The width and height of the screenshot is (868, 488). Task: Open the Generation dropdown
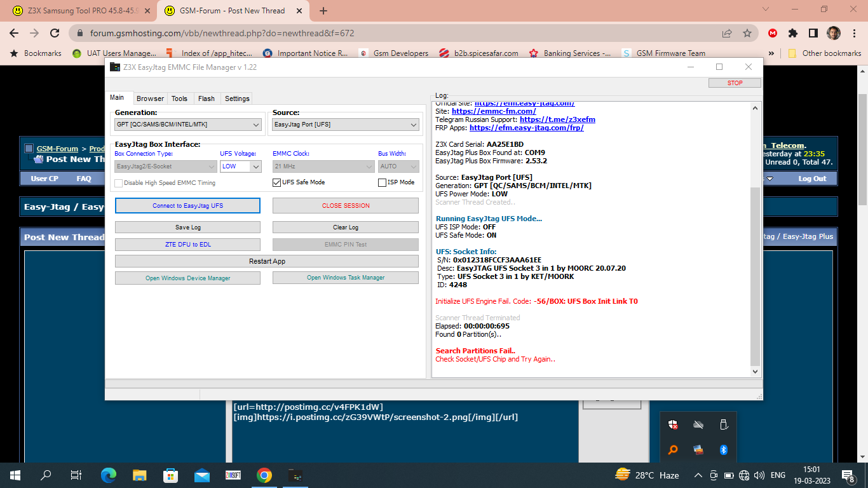(188, 125)
